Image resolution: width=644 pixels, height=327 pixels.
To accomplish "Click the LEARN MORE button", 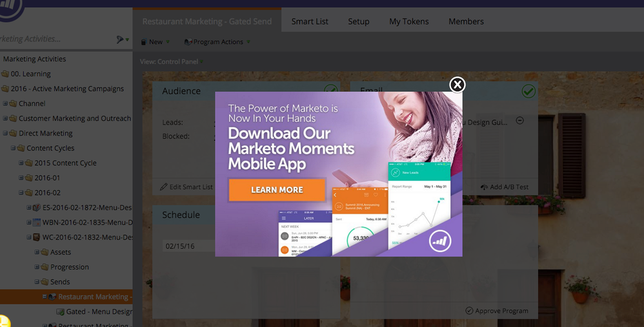I will click(x=277, y=190).
